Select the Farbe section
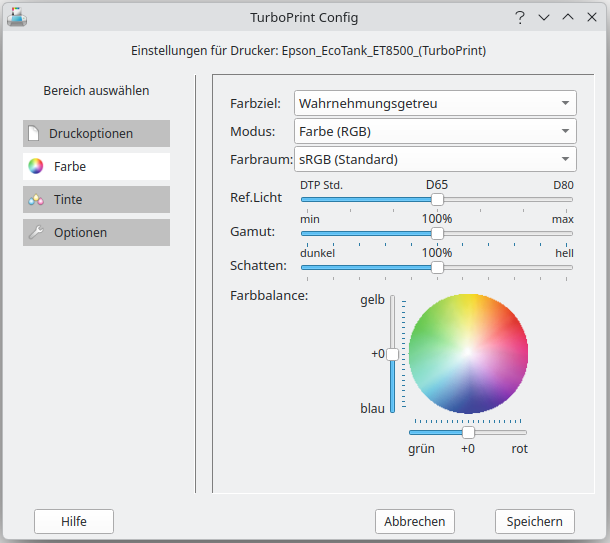 click(x=96, y=166)
